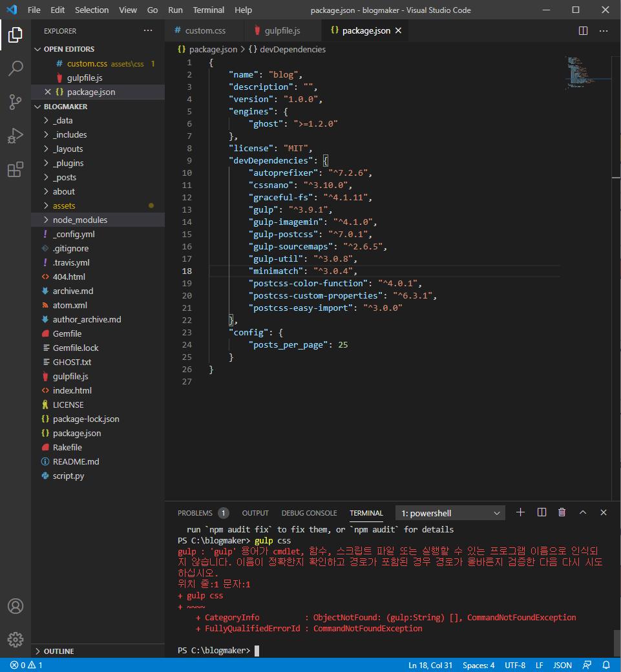Image resolution: width=621 pixels, height=672 pixels.
Task: Split the terminal panel
Action: click(x=542, y=512)
